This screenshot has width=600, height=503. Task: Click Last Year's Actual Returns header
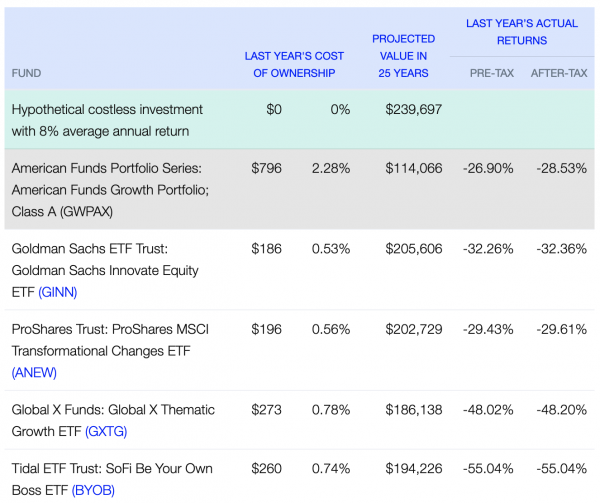(522, 32)
